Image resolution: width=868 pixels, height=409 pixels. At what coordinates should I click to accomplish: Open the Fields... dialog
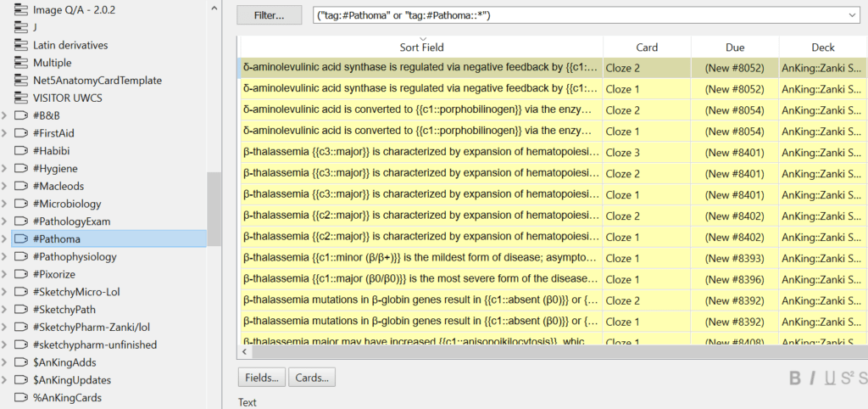[x=262, y=378]
